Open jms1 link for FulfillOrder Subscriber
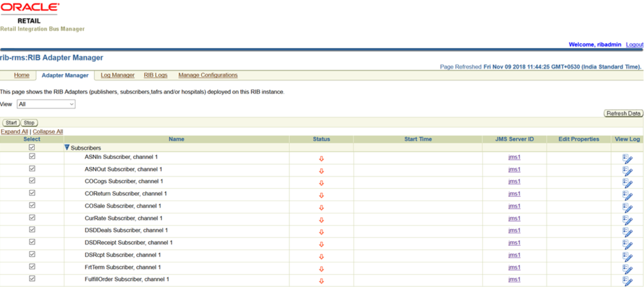This screenshot has width=644, height=288. [514, 280]
